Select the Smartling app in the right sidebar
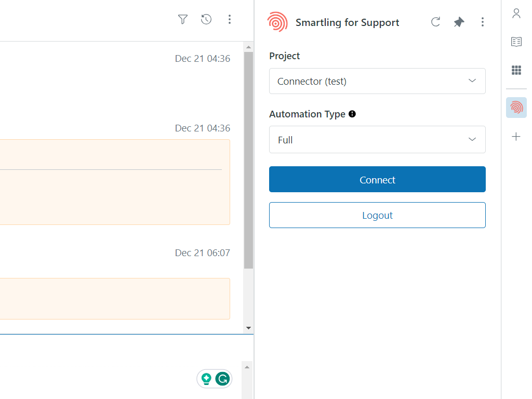Viewport: 532px width, 399px height. (x=516, y=108)
